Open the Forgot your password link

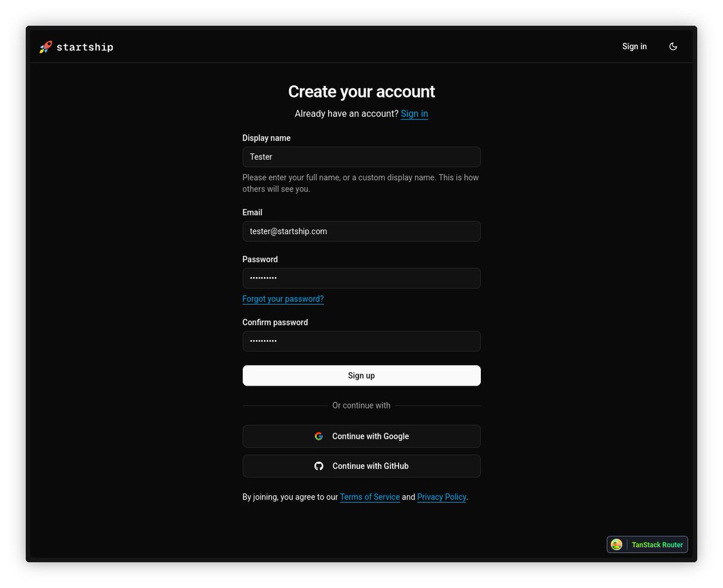coord(283,299)
